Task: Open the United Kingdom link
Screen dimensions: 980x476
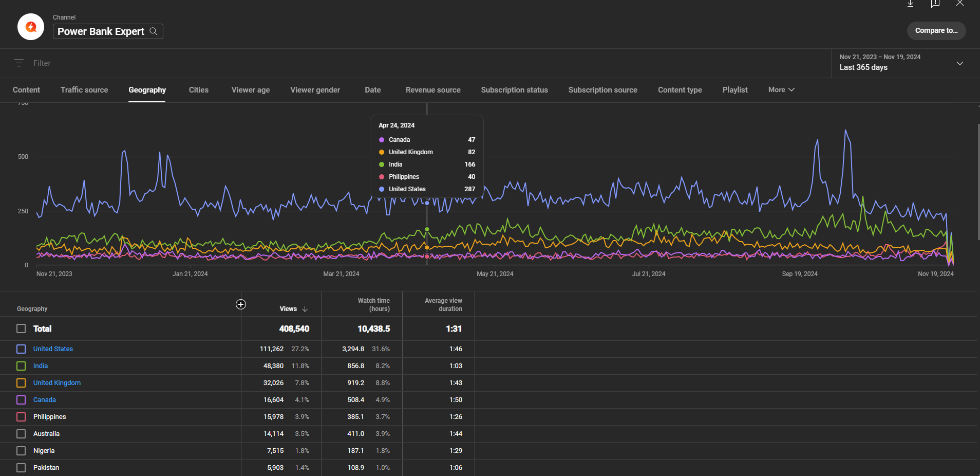Action: [57, 383]
